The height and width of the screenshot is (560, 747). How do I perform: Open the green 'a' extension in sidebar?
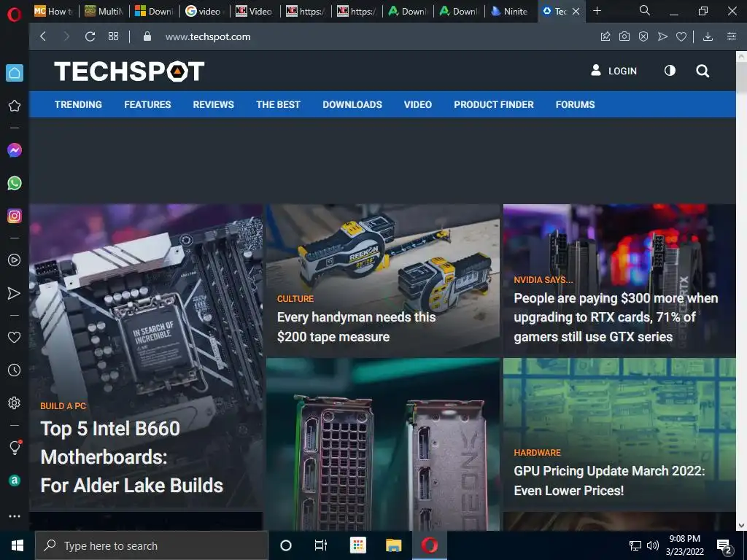click(x=15, y=481)
